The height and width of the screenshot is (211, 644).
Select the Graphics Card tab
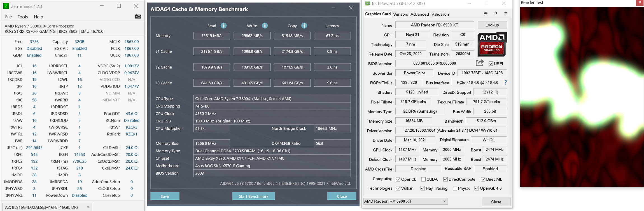(x=378, y=14)
